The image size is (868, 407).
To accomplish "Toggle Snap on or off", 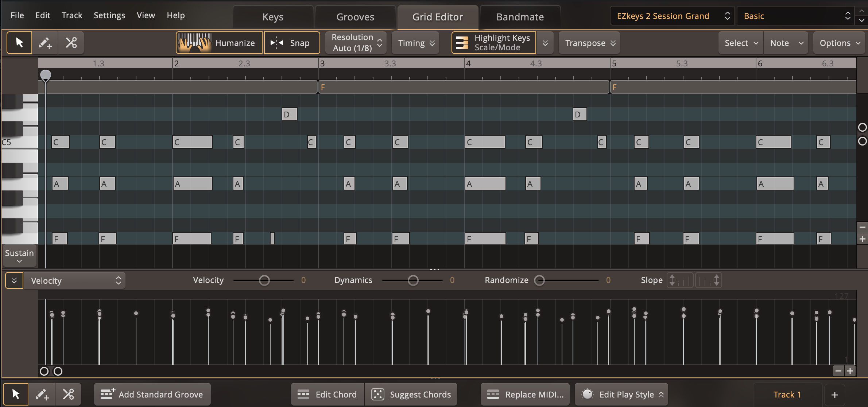I will click(x=292, y=43).
